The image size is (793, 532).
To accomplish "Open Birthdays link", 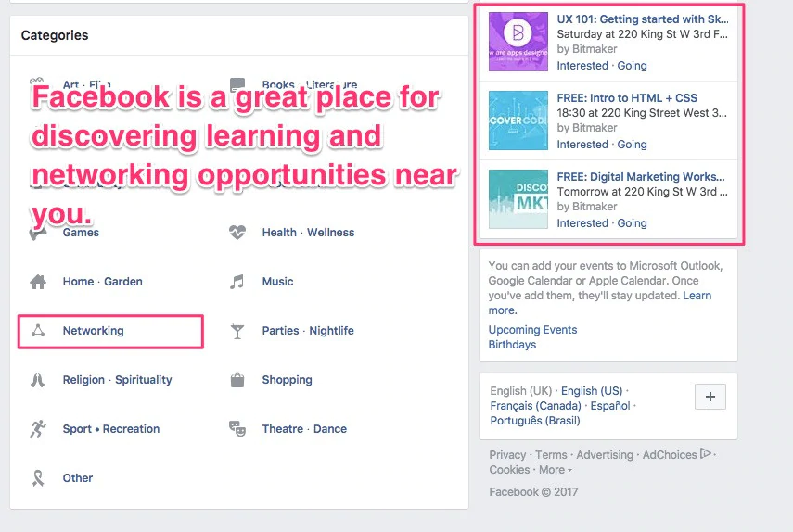I will [512, 345].
